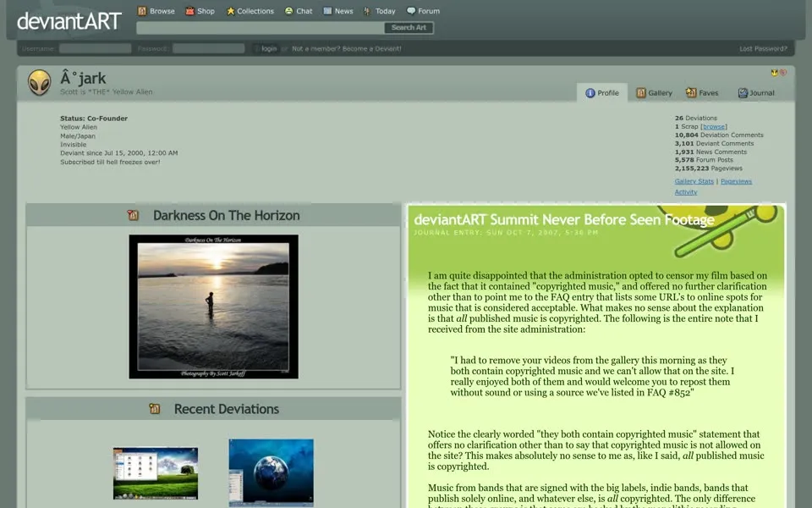The height and width of the screenshot is (508, 812).
Task: Click the yellow alien avatar
Action: pos(40,82)
